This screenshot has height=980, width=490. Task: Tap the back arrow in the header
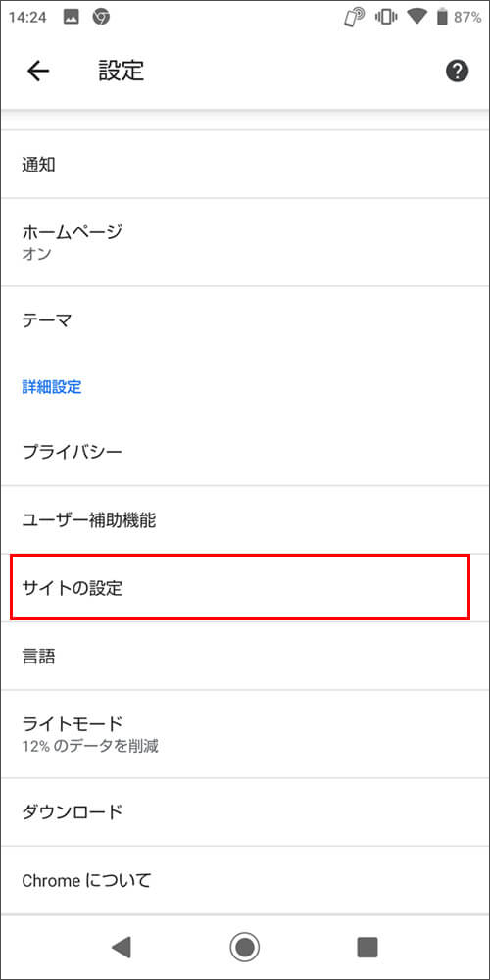pos(37,72)
